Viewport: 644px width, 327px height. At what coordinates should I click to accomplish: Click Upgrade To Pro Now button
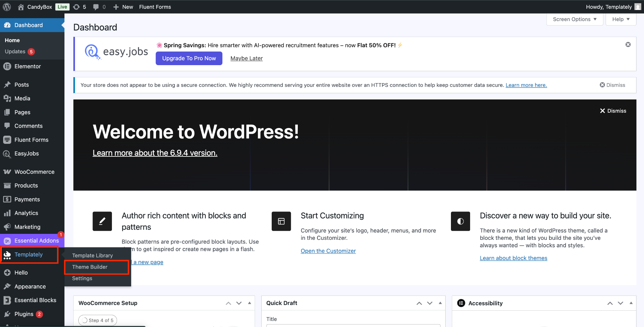(x=189, y=58)
